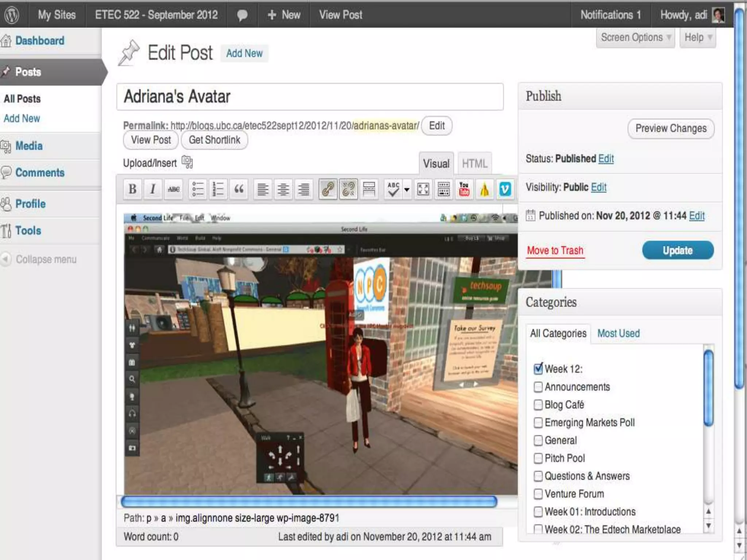
Task: Collapse the sidebar menu
Action: 39,259
